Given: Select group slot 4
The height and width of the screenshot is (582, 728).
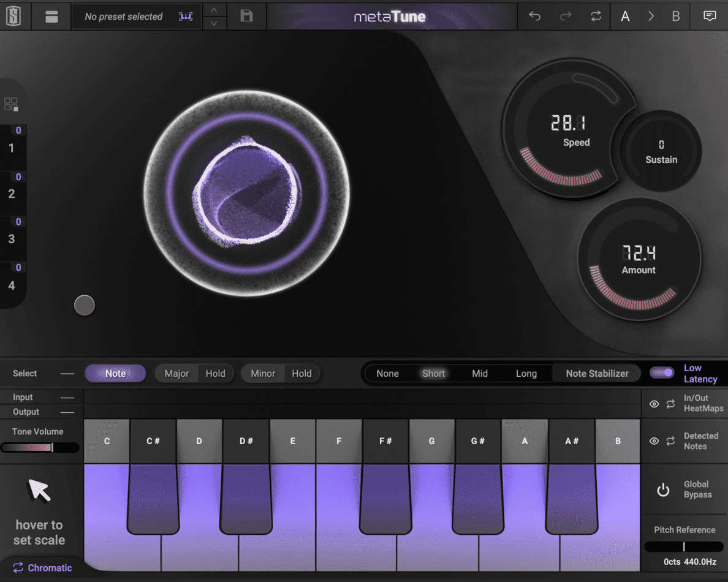Looking at the screenshot, I should (x=12, y=284).
